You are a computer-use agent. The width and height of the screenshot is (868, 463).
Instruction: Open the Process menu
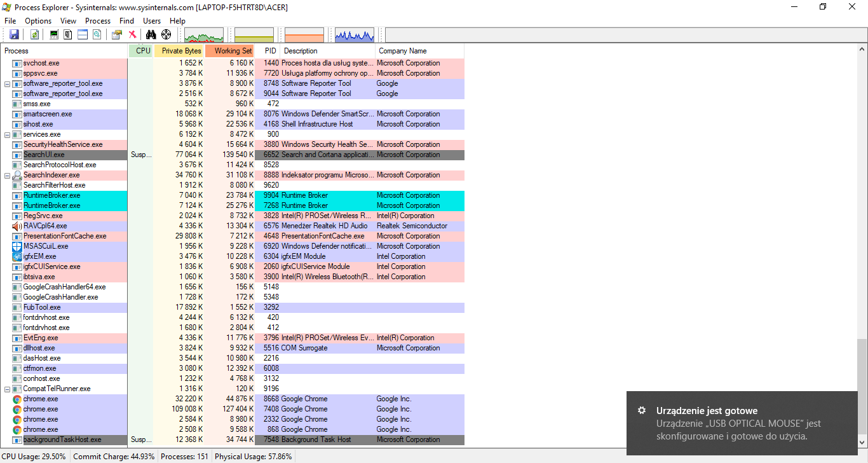pos(98,21)
